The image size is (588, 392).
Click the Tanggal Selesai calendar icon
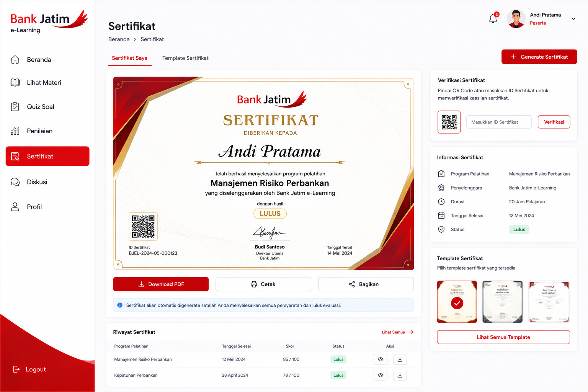pos(441,216)
